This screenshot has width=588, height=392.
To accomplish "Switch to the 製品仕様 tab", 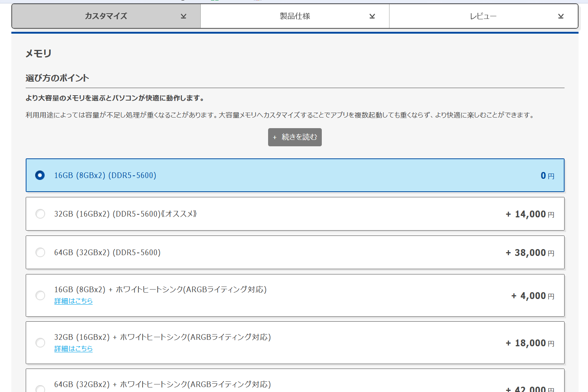I will click(295, 16).
